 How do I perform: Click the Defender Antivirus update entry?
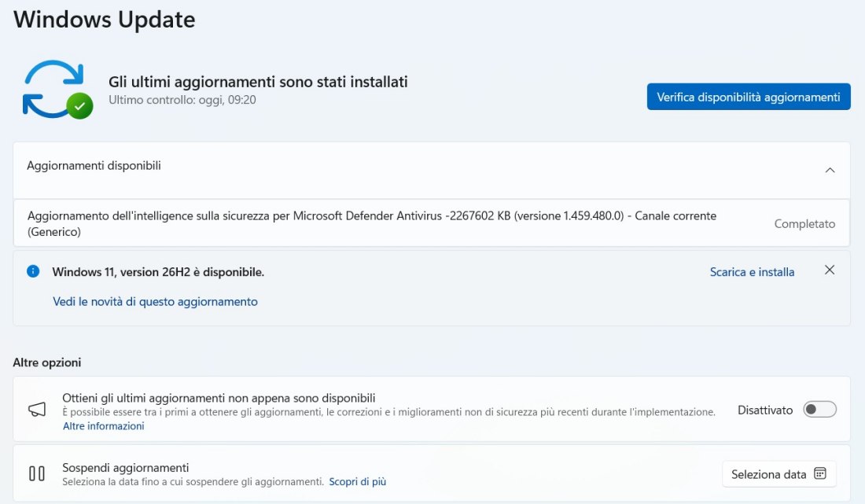coord(432,223)
